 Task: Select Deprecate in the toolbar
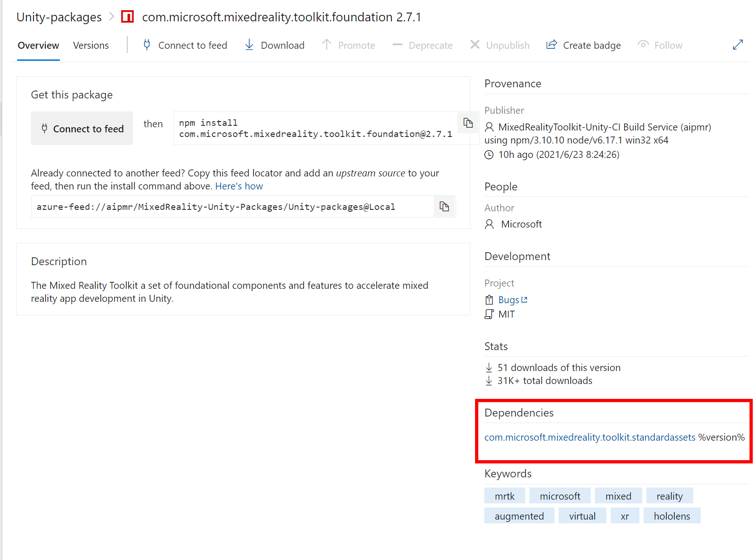coord(430,46)
